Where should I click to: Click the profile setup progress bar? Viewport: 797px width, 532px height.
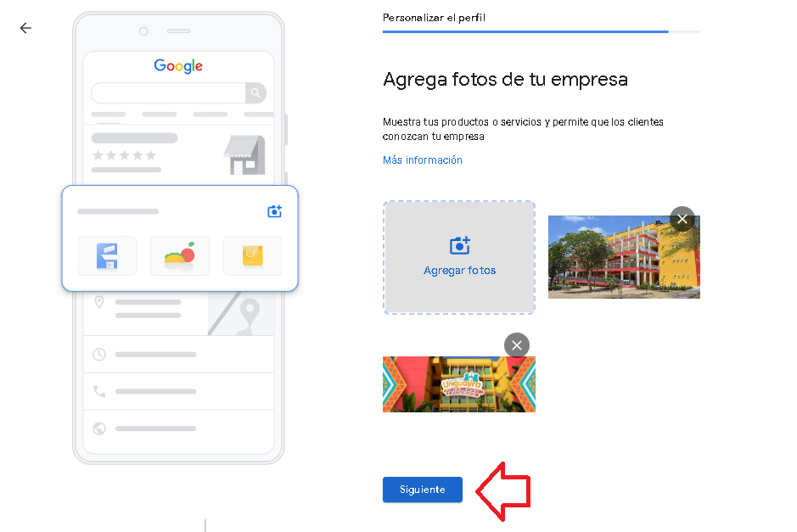[542, 31]
